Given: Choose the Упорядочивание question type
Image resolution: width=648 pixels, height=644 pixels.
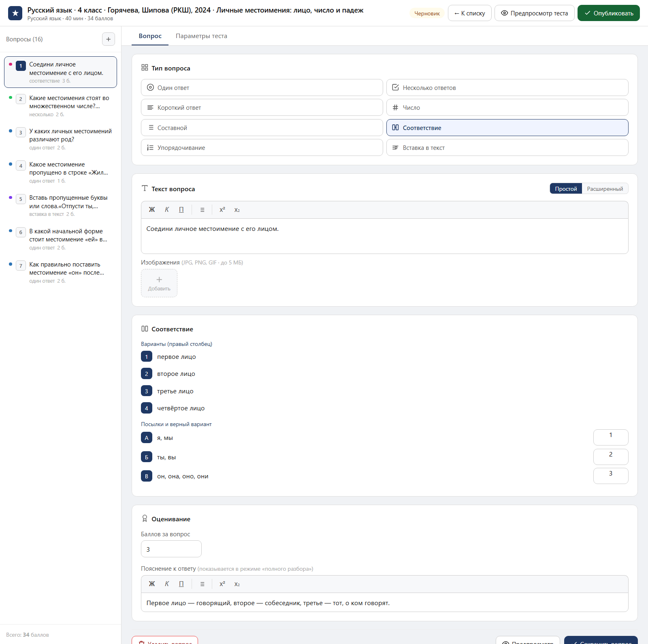Looking at the screenshot, I should [262, 148].
